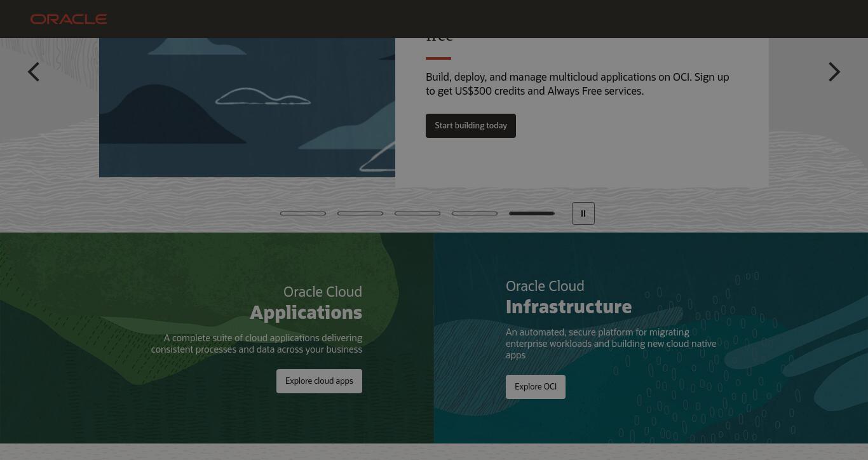
Task: Go to previous carousel slide arrow
Action: [34, 72]
